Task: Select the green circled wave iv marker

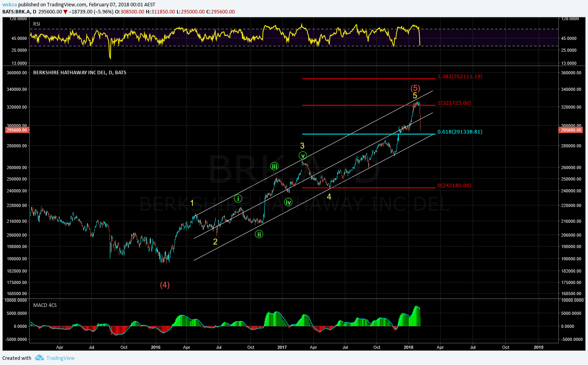Action: tap(288, 202)
